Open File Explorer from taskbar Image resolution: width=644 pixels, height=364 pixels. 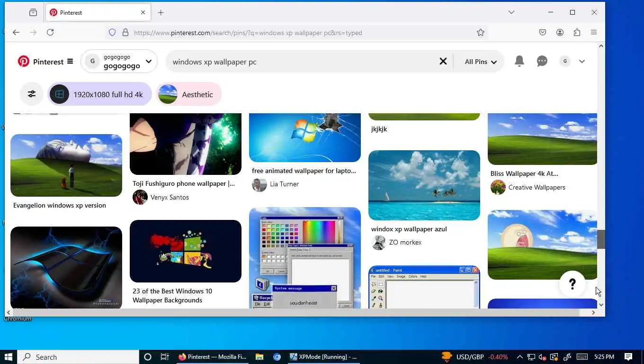click(x=259, y=357)
